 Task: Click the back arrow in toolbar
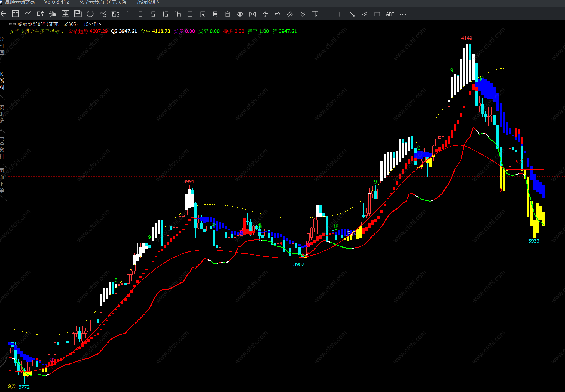pyautogui.click(x=4, y=14)
